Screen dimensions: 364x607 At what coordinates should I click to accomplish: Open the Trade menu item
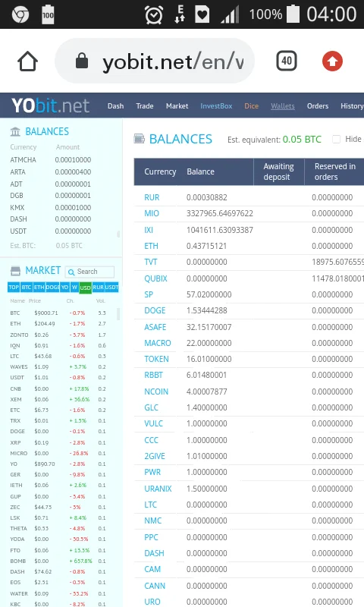pos(145,106)
